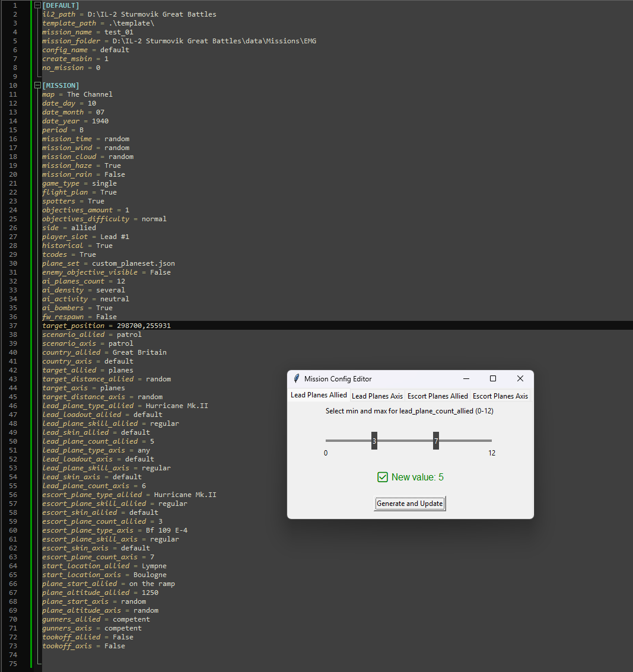This screenshot has width=633, height=672.
Task: Click the escort_plane_type_axis = Bf 109 E-4 line
Action: 115,530
